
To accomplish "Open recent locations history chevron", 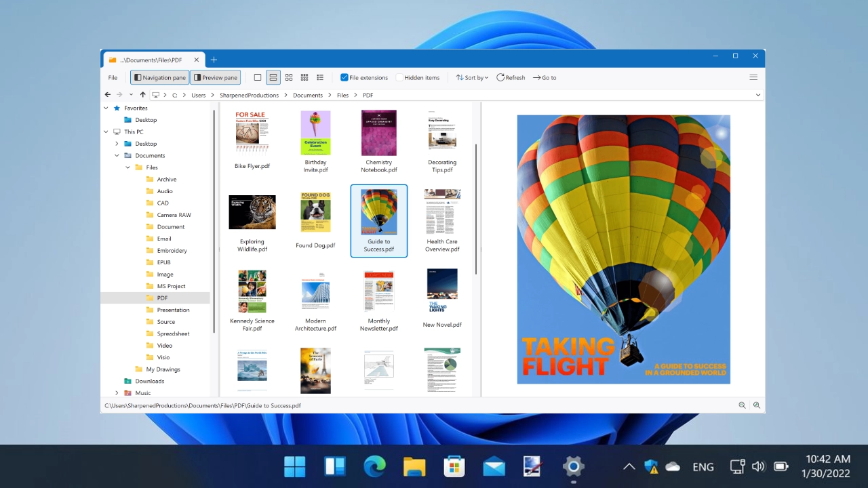I will click(131, 95).
